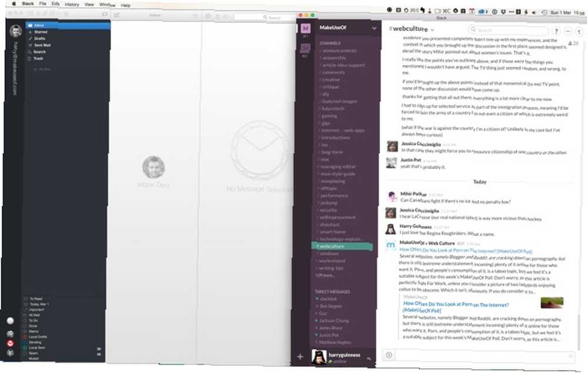Image resolution: width=588 pixels, height=373 pixels.
Task: Open the To Read folder
Action: pyautogui.click(x=36, y=299)
